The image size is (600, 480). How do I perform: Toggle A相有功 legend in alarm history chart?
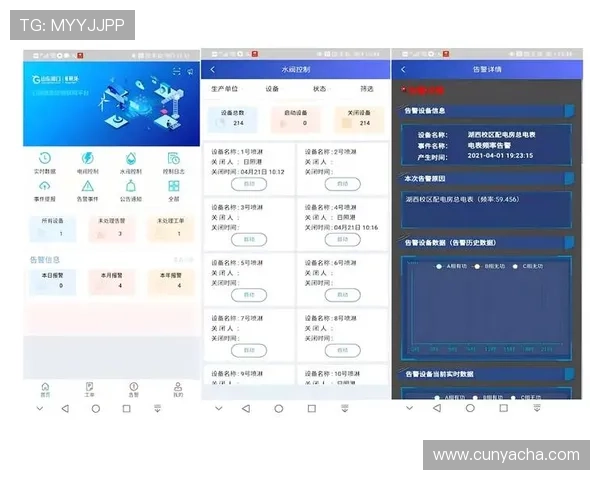[x=452, y=266]
